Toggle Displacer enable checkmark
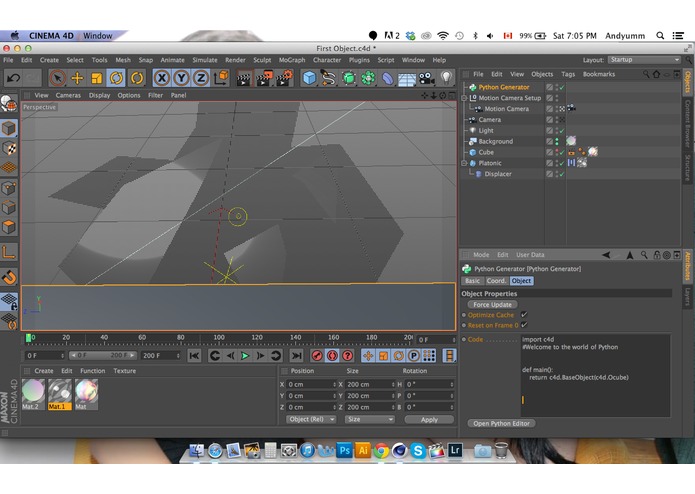Screen dimensions: 695x494 click(x=562, y=175)
